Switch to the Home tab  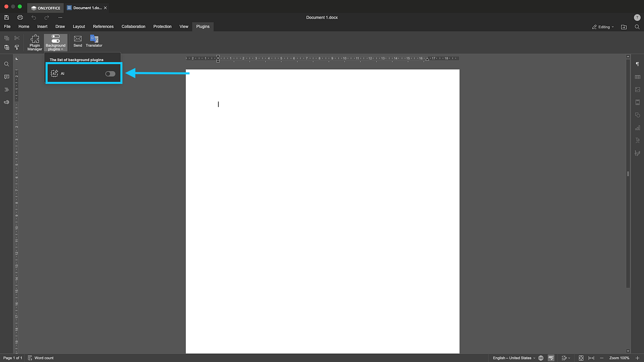tap(24, 27)
